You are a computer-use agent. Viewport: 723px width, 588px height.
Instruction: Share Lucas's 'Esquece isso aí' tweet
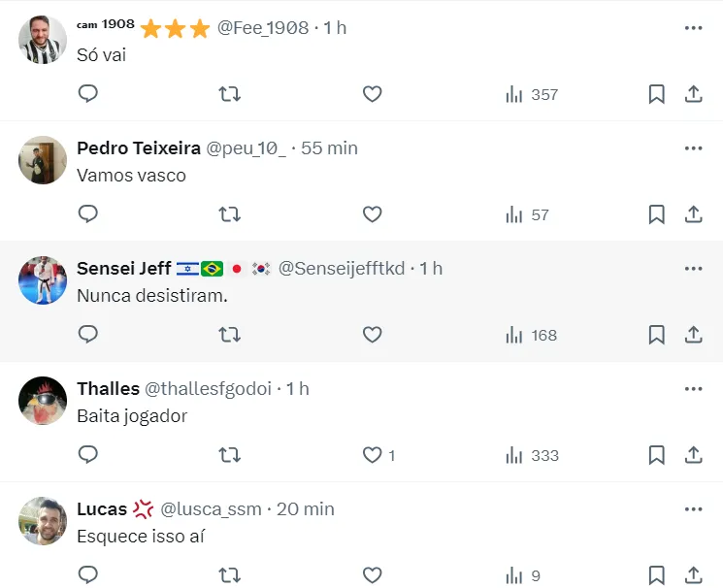coord(693,575)
